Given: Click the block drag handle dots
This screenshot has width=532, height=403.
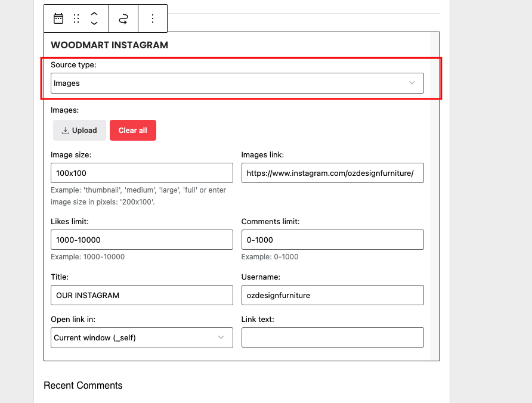Looking at the screenshot, I should pos(76,18).
